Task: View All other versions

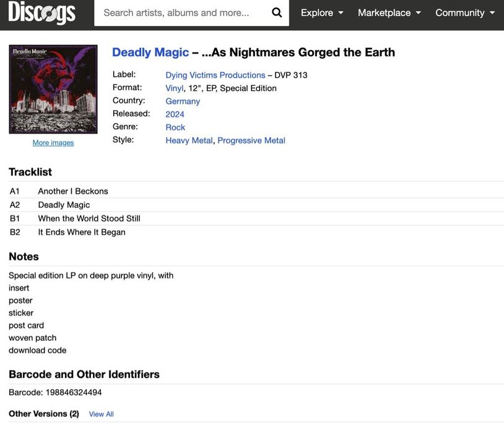Action: 102,414
